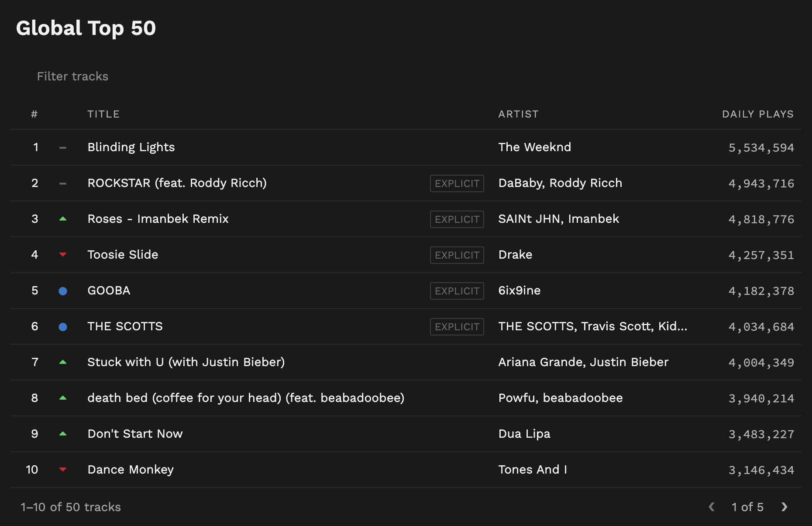Sort by the TITLE column header
Viewport: 812px width, 526px height.
(103, 114)
